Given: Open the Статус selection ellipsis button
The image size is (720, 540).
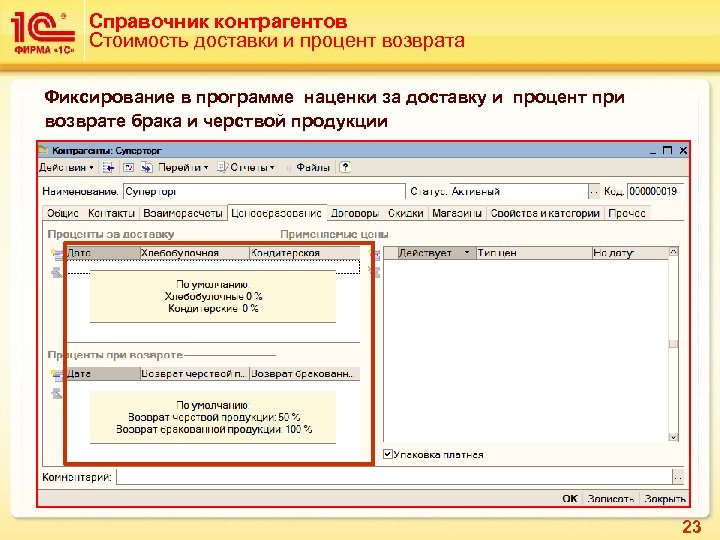Looking at the screenshot, I should (x=594, y=192).
